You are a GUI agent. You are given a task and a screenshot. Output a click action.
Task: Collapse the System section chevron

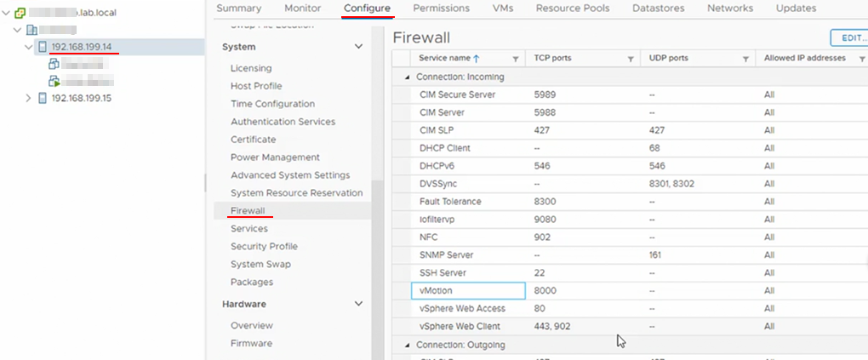pyautogui.click(x=359, y=47)
